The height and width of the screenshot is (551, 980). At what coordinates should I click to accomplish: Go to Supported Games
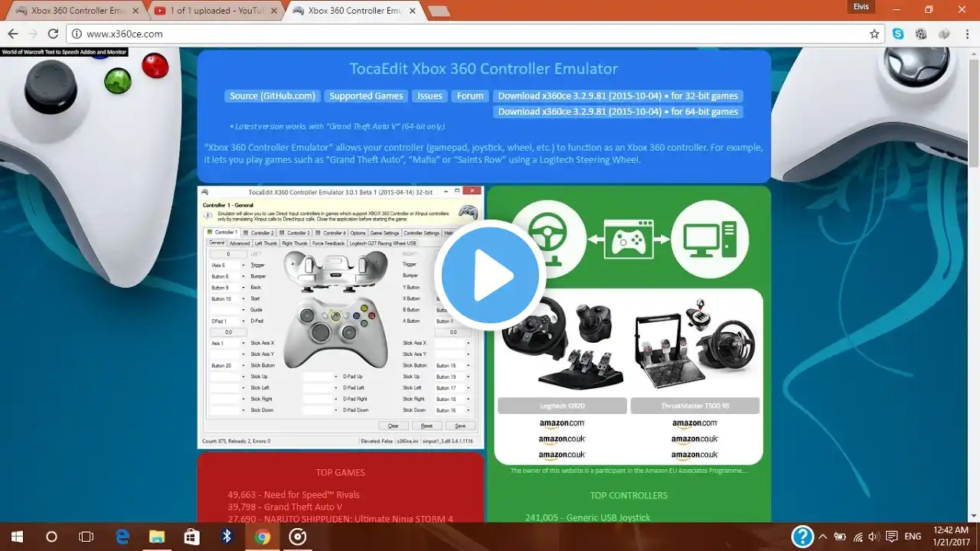pos(366,96)
